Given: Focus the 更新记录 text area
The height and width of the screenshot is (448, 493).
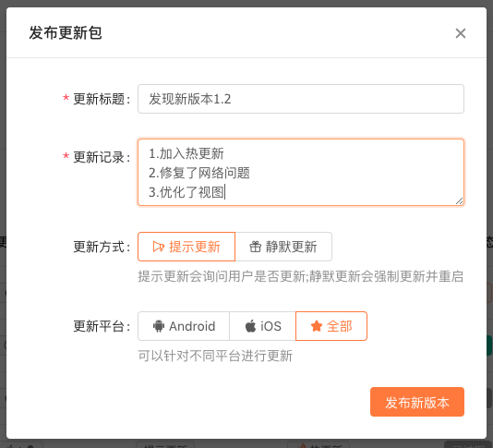Looking at the screenshot, I should point(301,173).
